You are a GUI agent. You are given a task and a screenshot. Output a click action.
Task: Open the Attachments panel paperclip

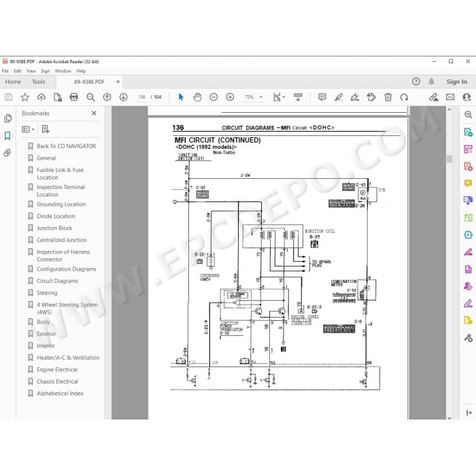(x=7, y=152)
